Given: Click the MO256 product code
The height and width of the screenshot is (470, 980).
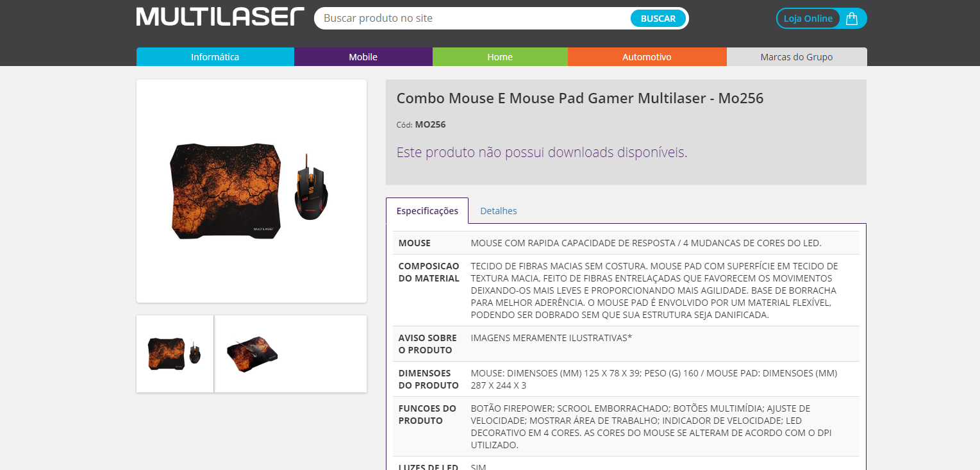Looking at the screenshot, I should tap(430, 124).
